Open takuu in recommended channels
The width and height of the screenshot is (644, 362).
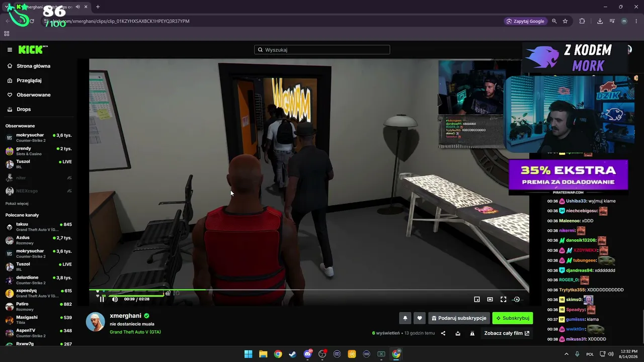tap(39, 227)
